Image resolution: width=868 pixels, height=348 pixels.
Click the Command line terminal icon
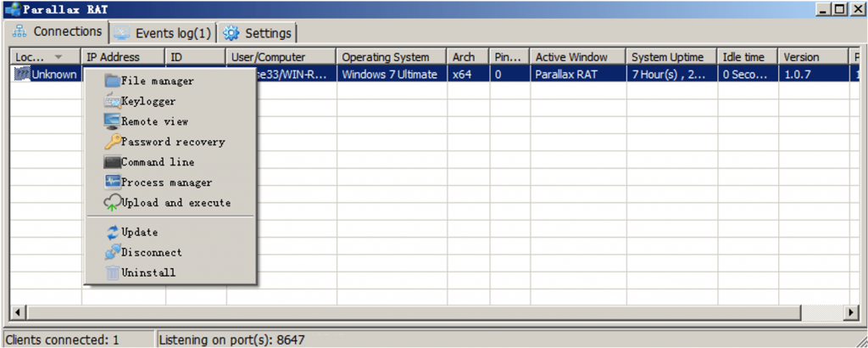pyautogui.click(x=112, y=162)
